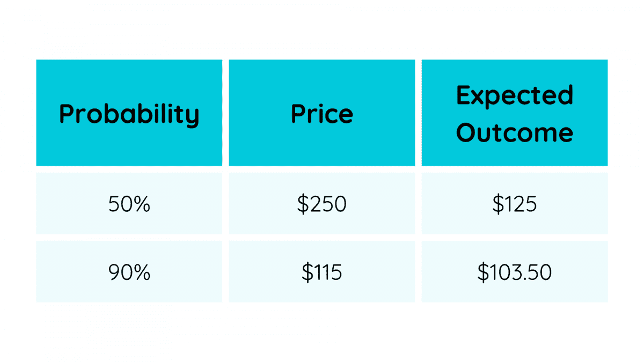
Task: Select the Price column header
Action: [322, 114]
